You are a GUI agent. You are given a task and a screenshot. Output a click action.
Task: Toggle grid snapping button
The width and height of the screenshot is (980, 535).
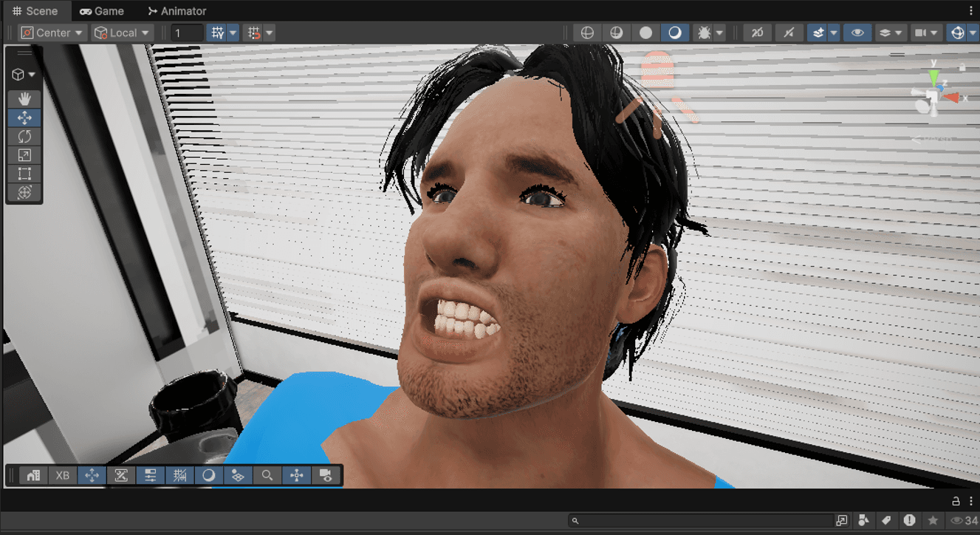pos(217,33)
